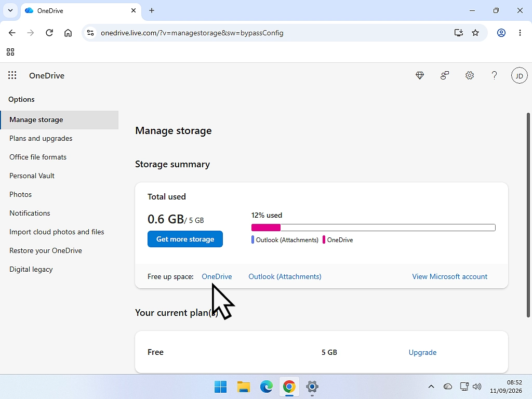The height and width of the screenshot is (399, 532).
Task: Open Settings app from taskbar
Action: [x=312, y=387]
